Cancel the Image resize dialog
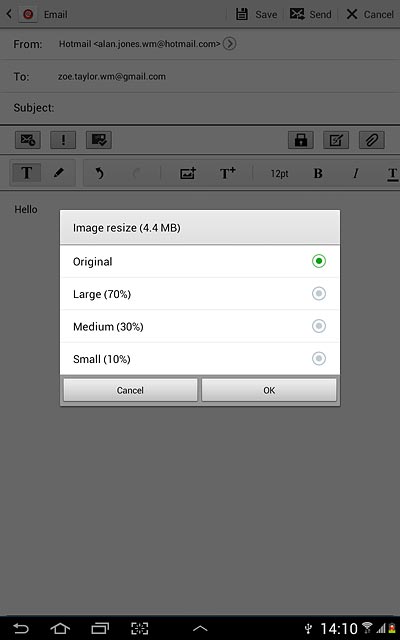This screenshot has width=400, height=640. click(x=130, y=390)
